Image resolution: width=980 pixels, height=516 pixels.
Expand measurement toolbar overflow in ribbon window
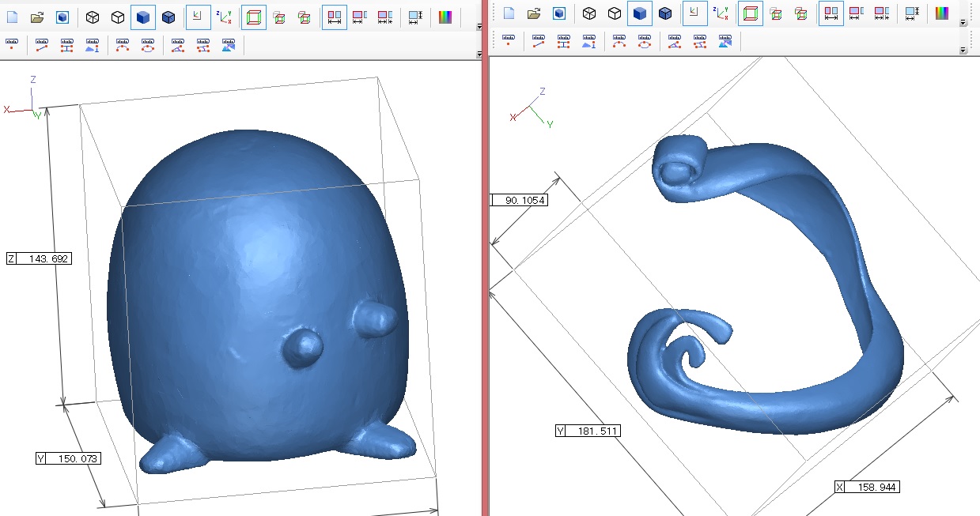click(x=963, y=51)
